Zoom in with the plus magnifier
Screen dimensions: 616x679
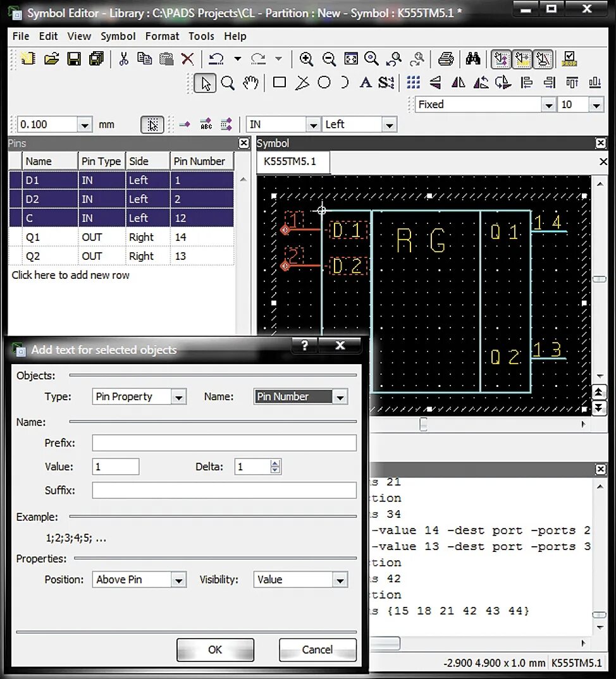306,58
